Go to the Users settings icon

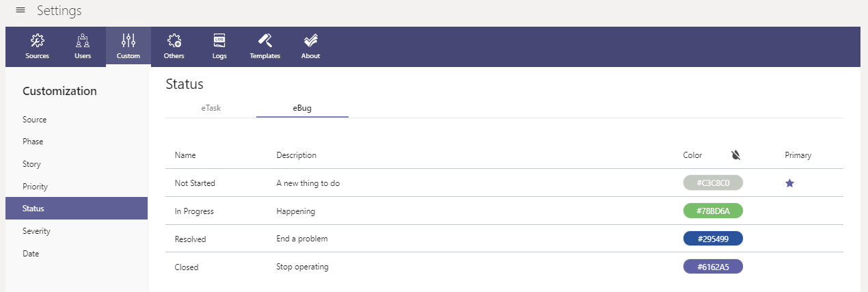point(83,41)
